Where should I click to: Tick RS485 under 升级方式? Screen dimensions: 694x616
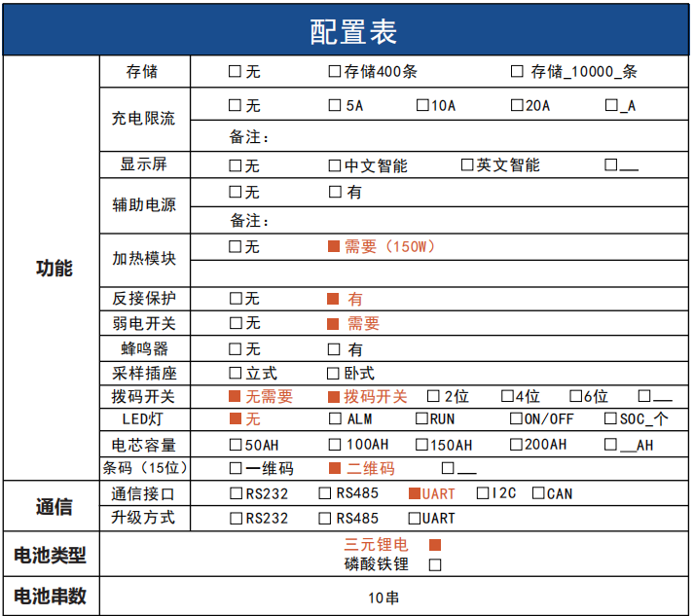coord(325,518)
